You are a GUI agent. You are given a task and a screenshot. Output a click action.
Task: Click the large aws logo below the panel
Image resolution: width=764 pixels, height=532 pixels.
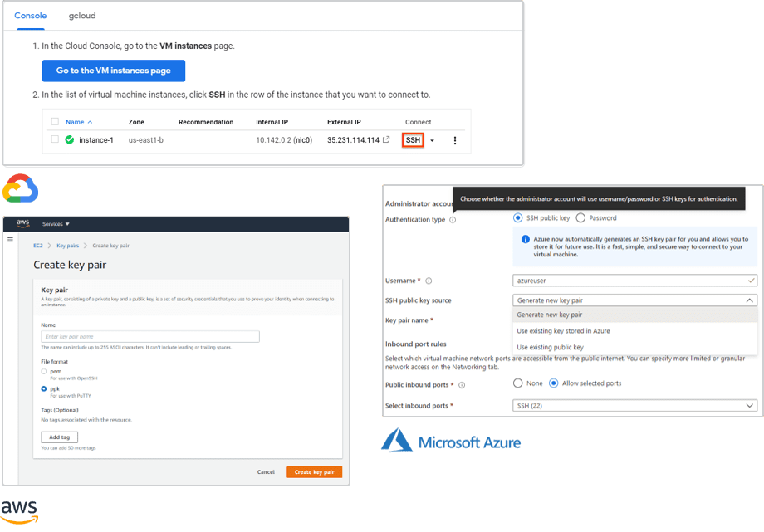pos(19,511)
